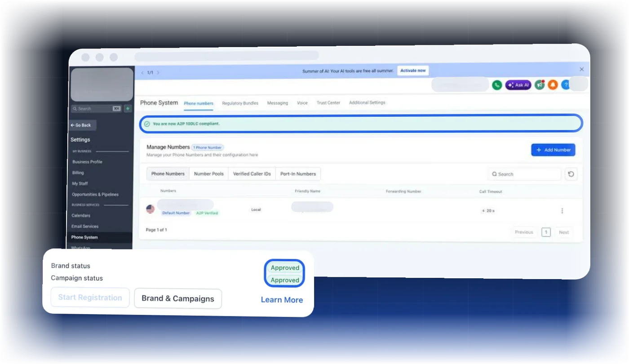Click the Previous pagination button

(x=524, y=232)
